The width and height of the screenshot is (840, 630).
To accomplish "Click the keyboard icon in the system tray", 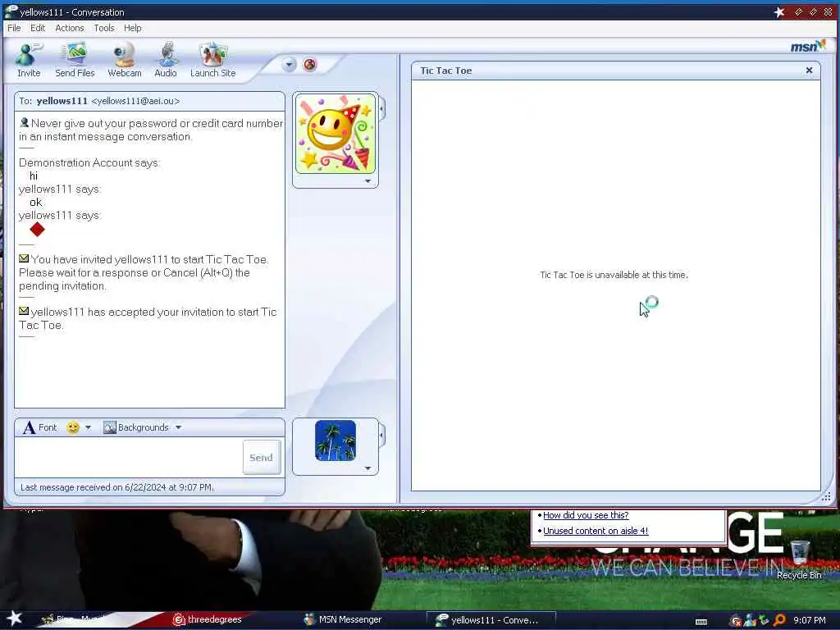I will (701, 622).
